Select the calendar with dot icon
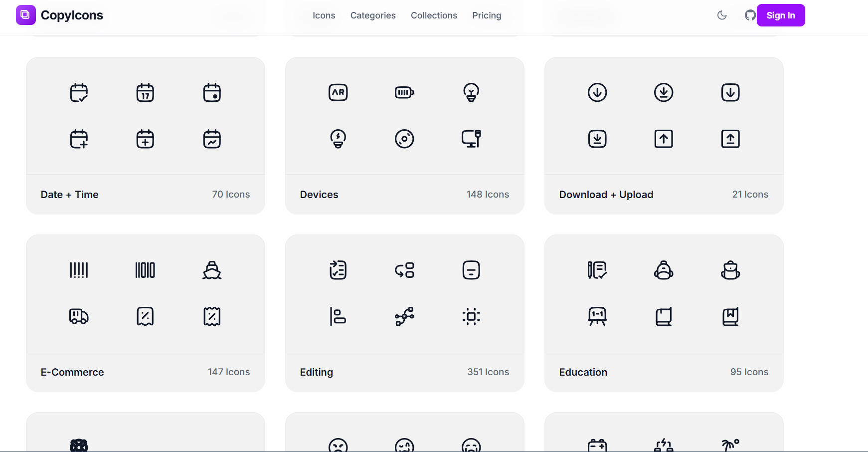868x452 pixels. [212, 92]
